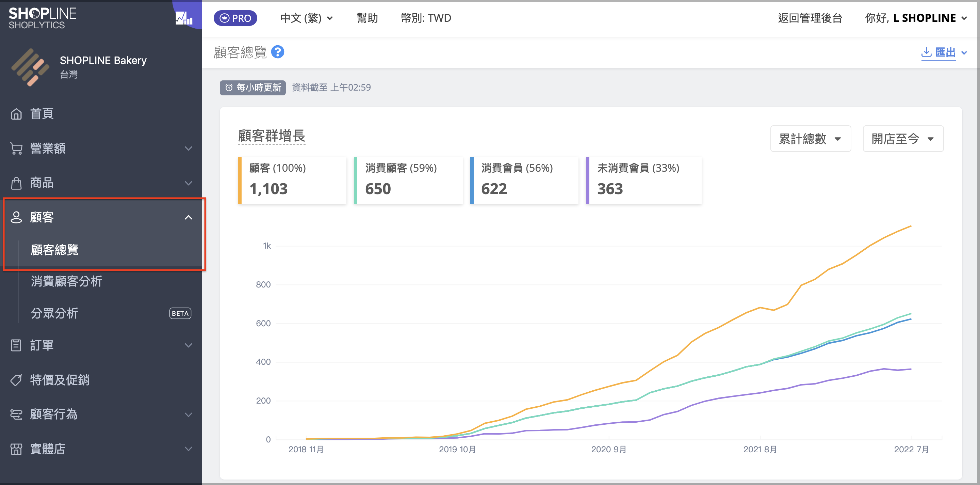
Task: Click the cart icon beside 營業額
Action: [x=16, y=148]
